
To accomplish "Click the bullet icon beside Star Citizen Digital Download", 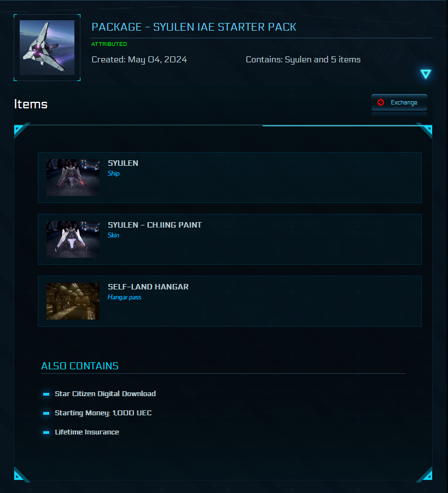I will [46, 393].
